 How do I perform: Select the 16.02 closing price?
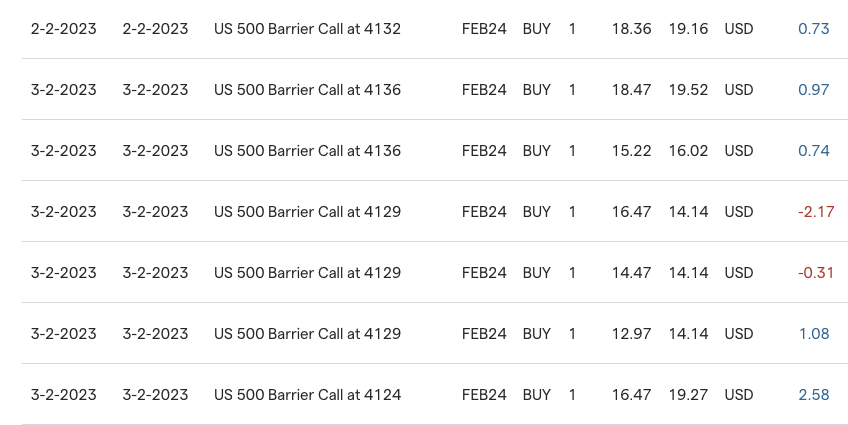tap(688, 151)
